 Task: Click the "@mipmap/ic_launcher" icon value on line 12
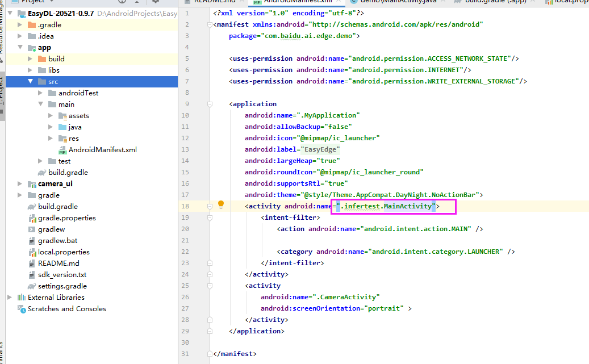[x=338, y=138]
